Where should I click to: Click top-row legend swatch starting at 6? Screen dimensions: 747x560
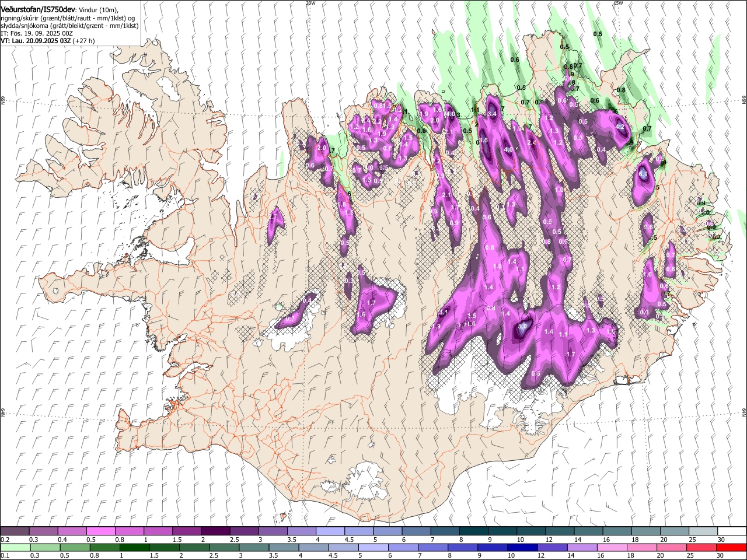pos(416,531)
